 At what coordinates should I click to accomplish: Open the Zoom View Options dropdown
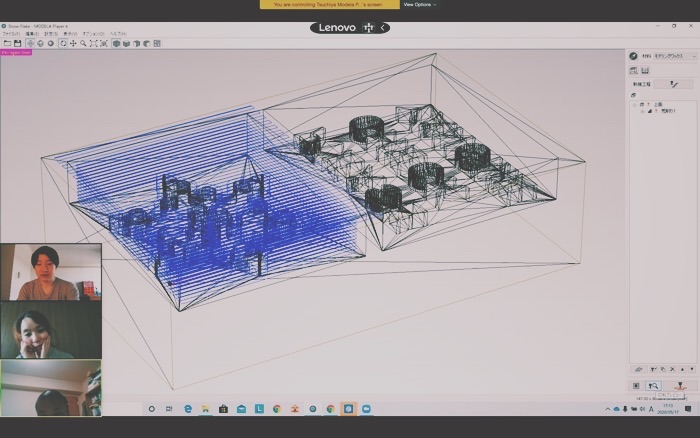(x=420, y=4)
